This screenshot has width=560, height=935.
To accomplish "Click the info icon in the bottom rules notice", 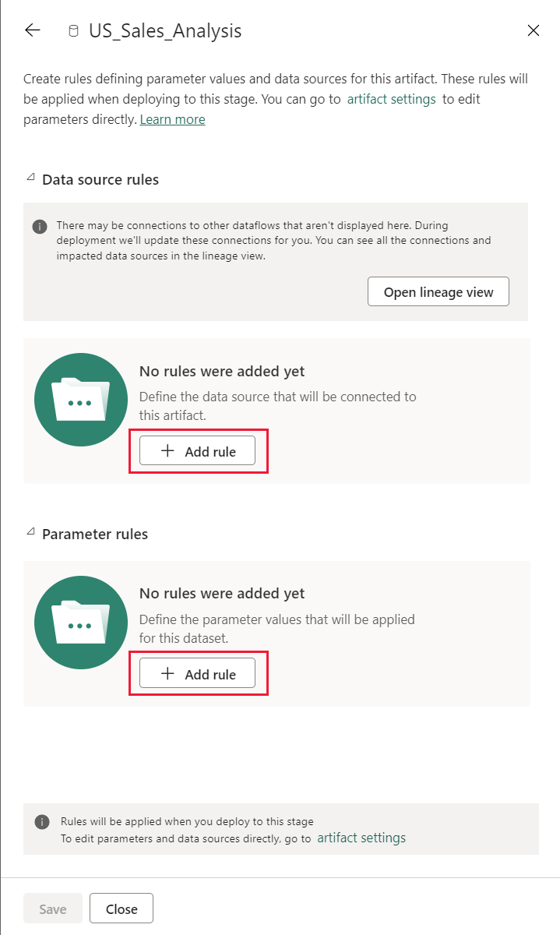I will tap(41, 822).
